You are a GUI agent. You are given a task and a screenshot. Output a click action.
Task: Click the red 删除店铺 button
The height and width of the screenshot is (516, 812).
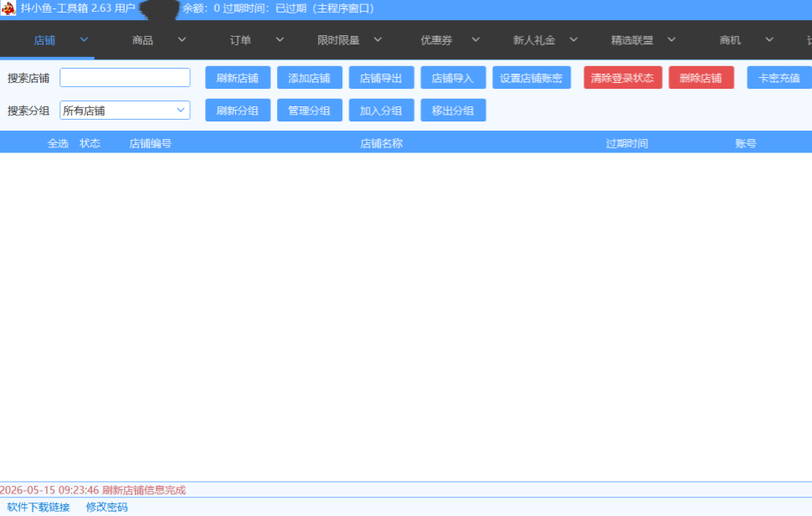[702, 78]
